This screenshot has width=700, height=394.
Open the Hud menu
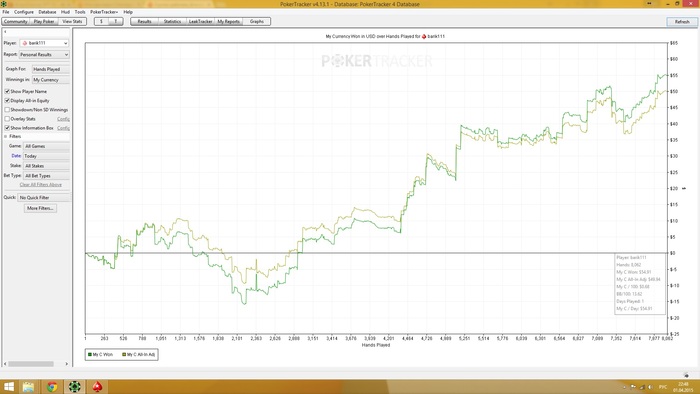point(65,12)
